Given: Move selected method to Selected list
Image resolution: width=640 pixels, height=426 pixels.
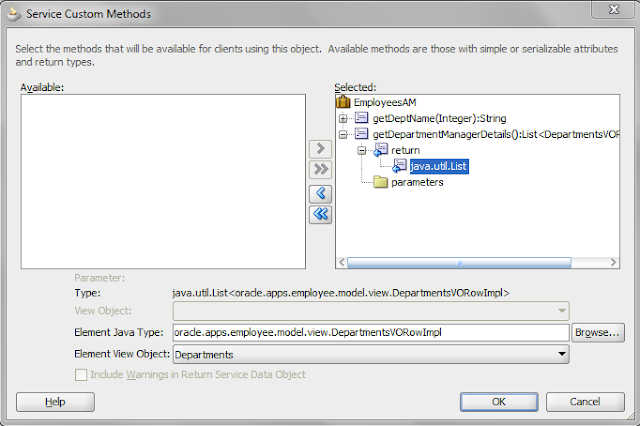Looking at the screenshot, I should (320, 149).
